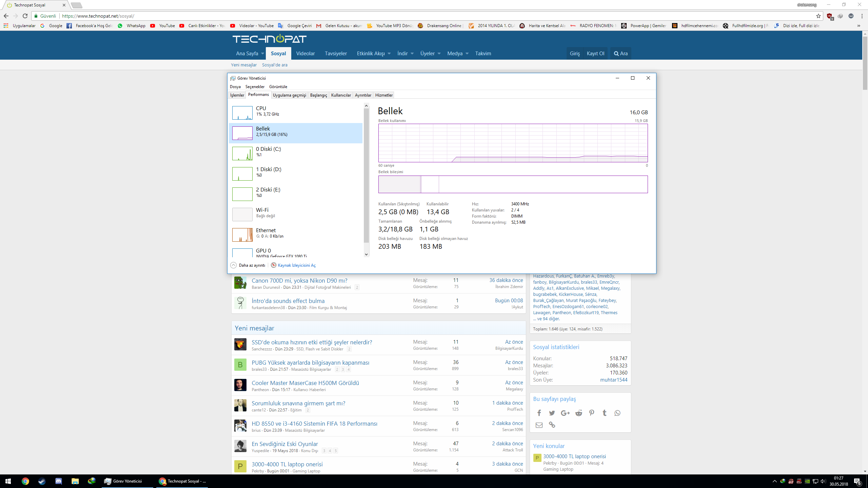
Task: Open Yeni mesajlar sub-navigation link
Action: click(244, 65)
